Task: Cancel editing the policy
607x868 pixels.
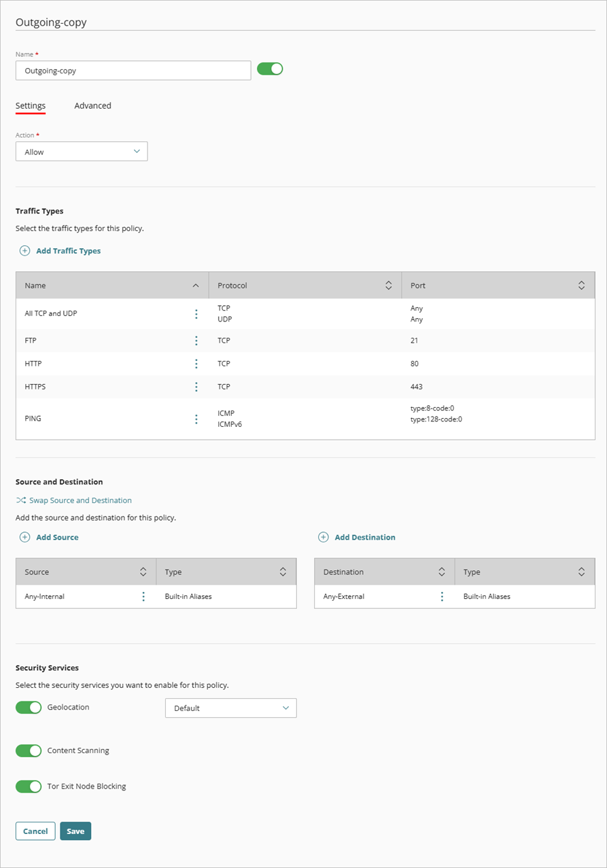Action: point(35,831)
